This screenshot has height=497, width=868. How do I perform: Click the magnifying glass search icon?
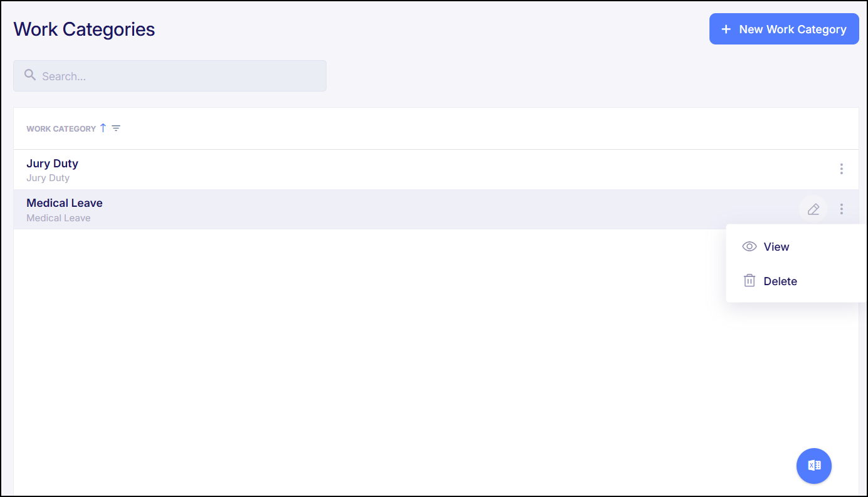(29, 75)
